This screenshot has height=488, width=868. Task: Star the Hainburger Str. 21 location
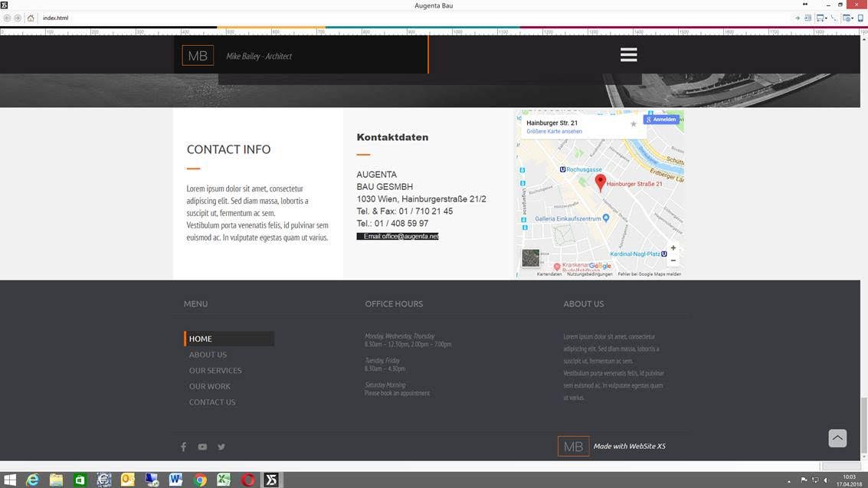[633, 124]
